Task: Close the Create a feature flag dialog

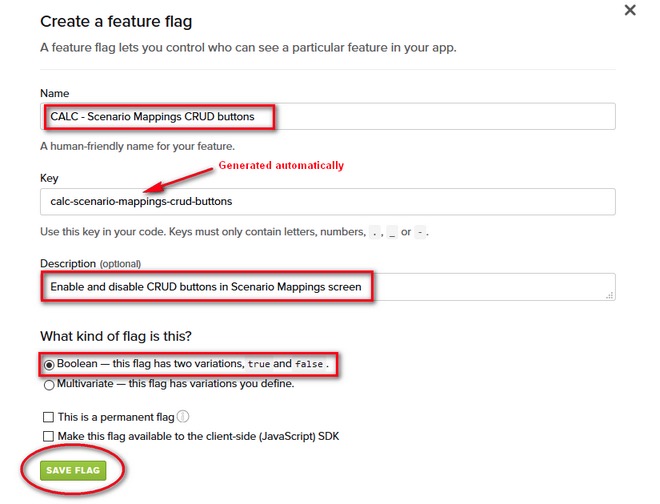Action: (630, 10)
